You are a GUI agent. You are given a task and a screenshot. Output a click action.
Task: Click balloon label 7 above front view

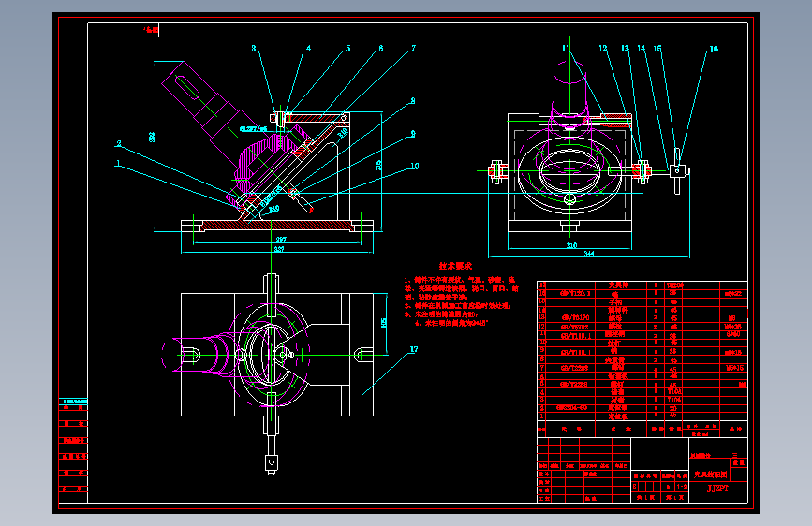click(x=413, y=48)
